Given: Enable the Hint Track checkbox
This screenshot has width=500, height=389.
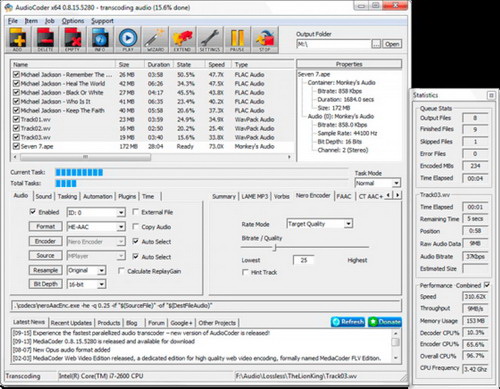Looking at the screenshot, I should point(245,272).
